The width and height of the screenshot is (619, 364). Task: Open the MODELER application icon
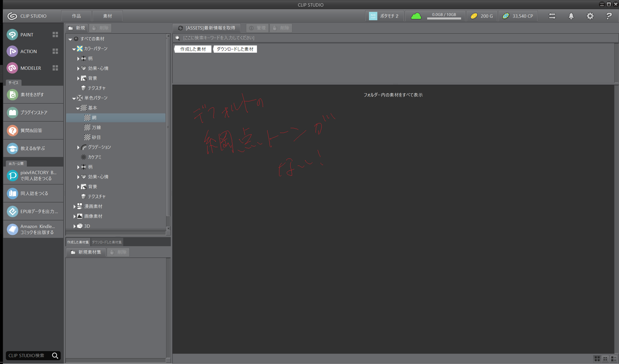coord(12,68)
